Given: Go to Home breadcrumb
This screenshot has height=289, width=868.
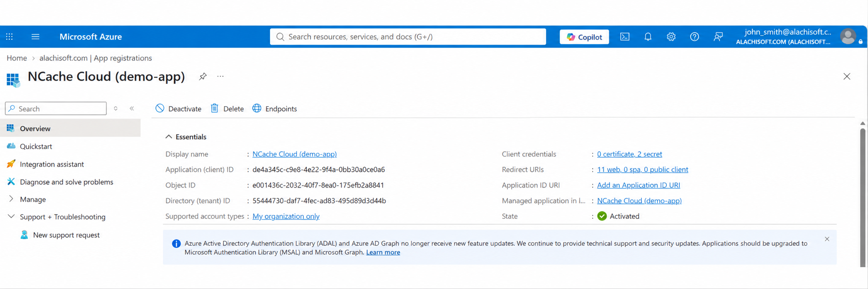Looking at the screenshot, I should coord(17,58).
